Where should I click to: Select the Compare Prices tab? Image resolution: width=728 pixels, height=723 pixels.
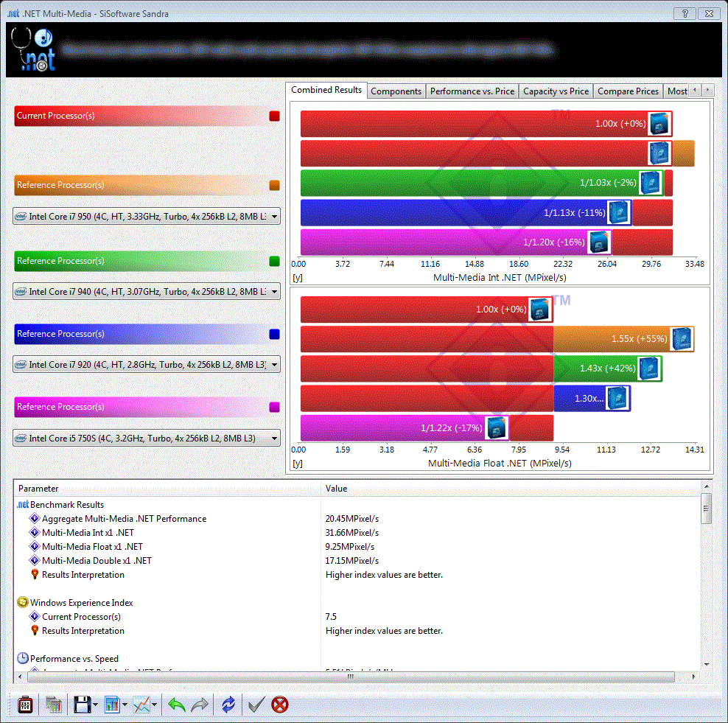point(628,91)
